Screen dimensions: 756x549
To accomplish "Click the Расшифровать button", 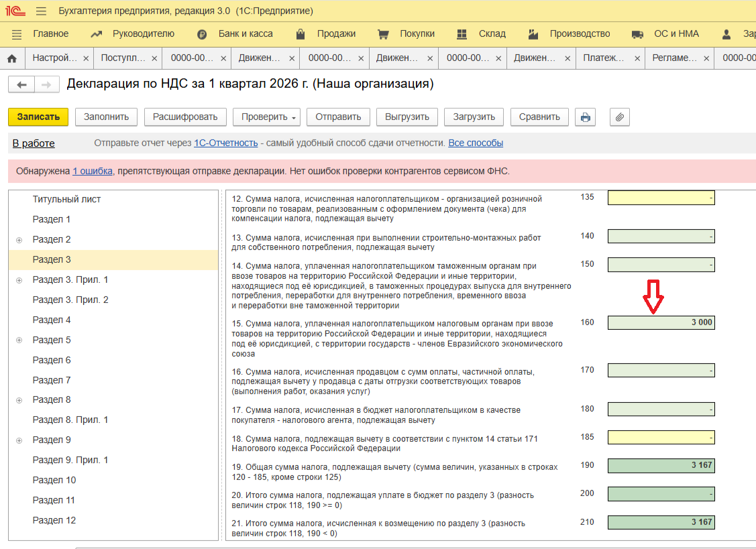I will 185,117.
